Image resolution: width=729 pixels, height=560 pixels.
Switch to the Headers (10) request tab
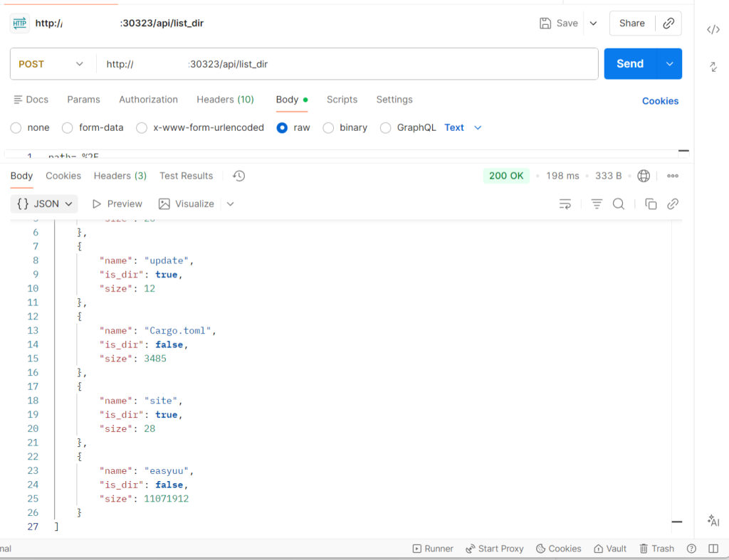[225, 100]
